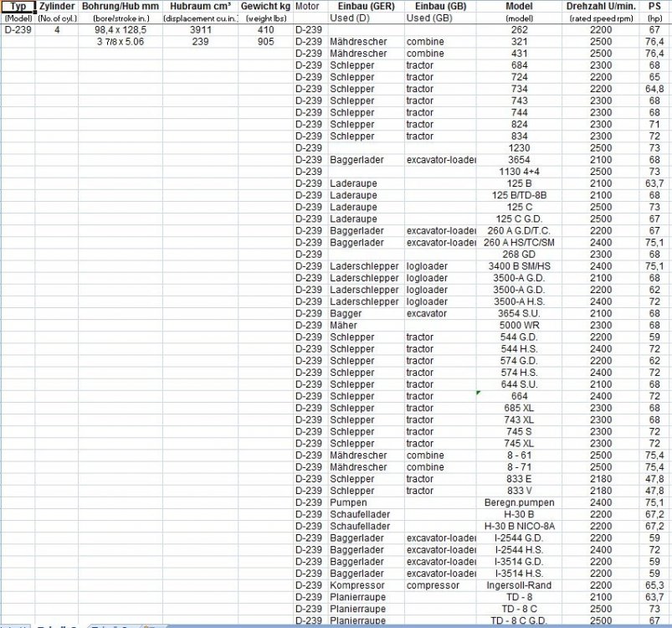The width and height of the screenshot is (672, 628).
Task: Select the 'PS' header cell
Action: point(654,7)
